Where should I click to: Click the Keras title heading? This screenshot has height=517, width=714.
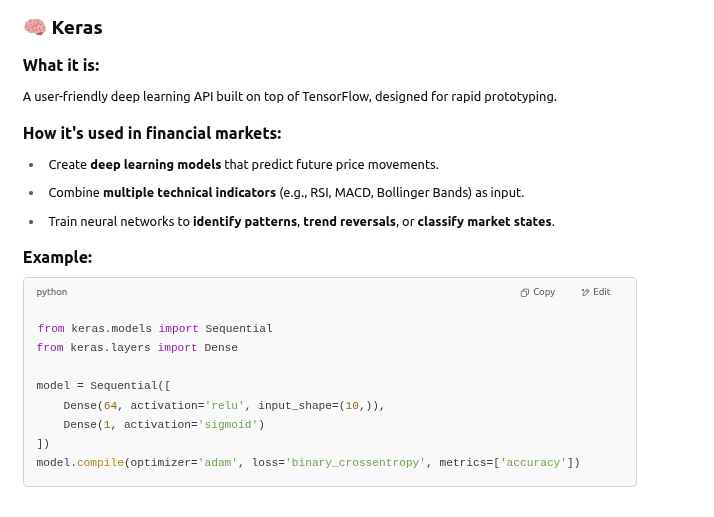tap(77, 27)
